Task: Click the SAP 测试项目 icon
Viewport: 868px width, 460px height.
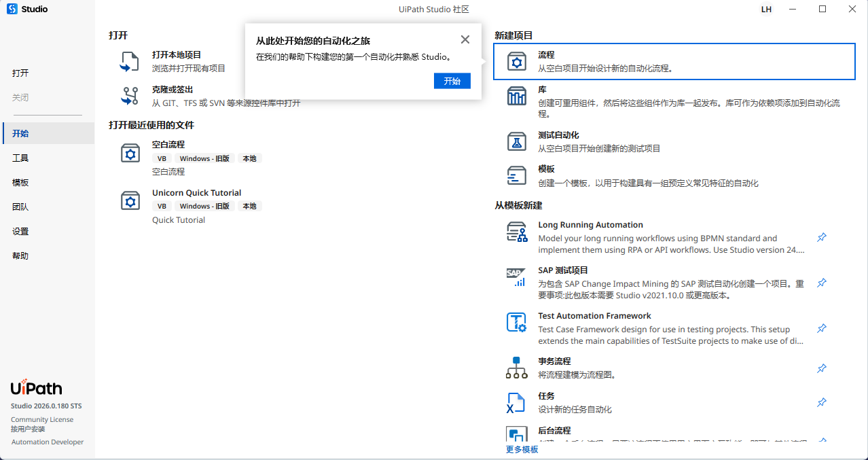Action: click(x=516, y=277)
